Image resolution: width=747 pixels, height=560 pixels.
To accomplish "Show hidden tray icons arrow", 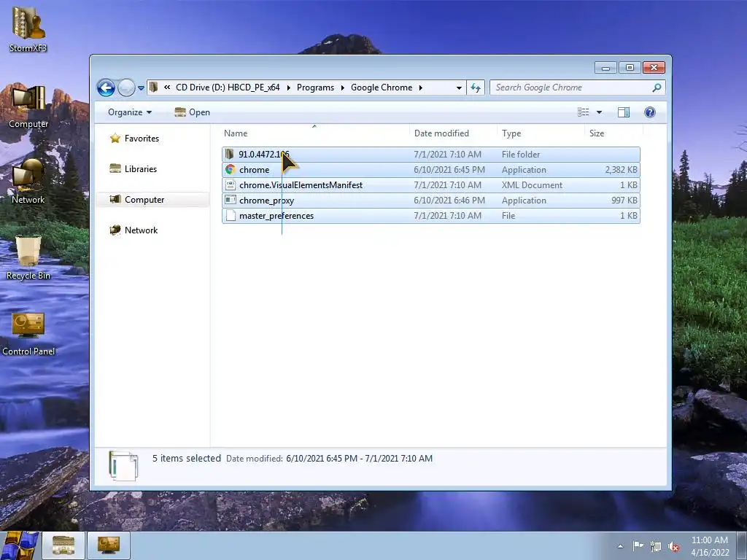I will (x=620, y=546).
